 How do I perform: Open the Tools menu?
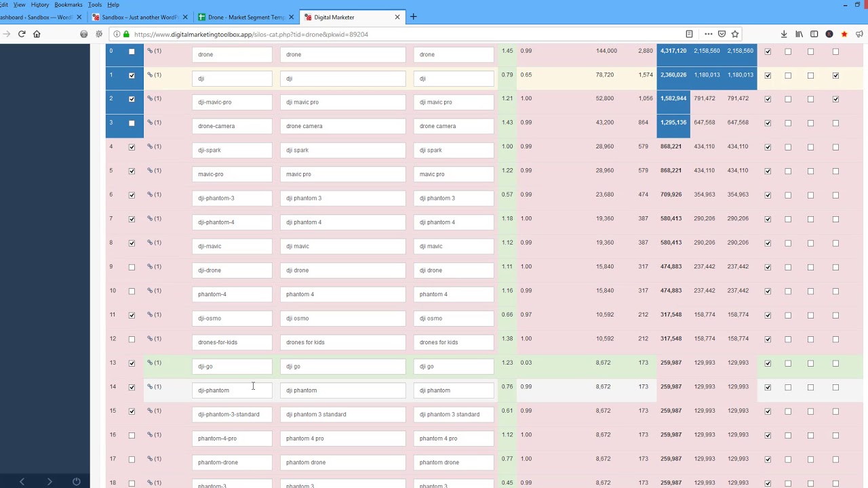95,5
